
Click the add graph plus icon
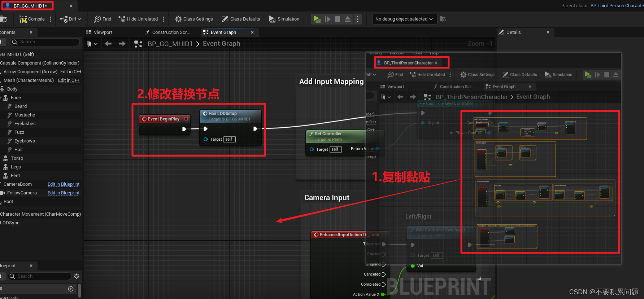click(x=71, y=289)
